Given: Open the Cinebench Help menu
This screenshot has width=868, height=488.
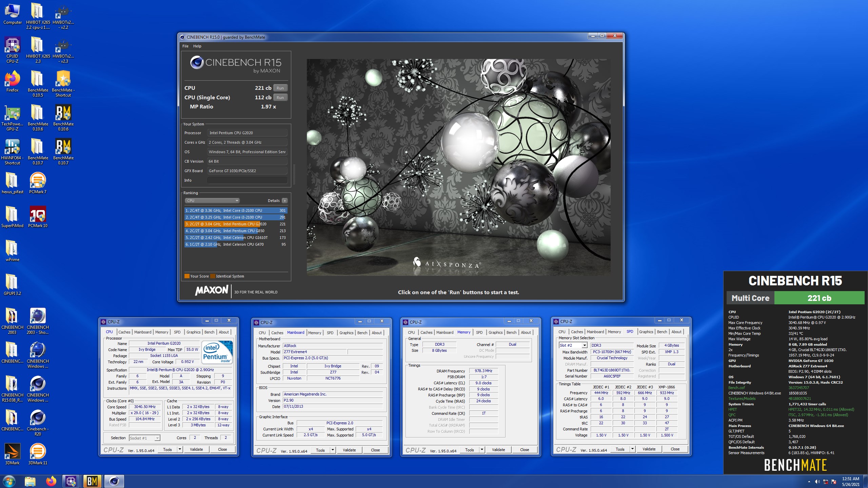Looking at the screenshot, I should pos(197,46).
